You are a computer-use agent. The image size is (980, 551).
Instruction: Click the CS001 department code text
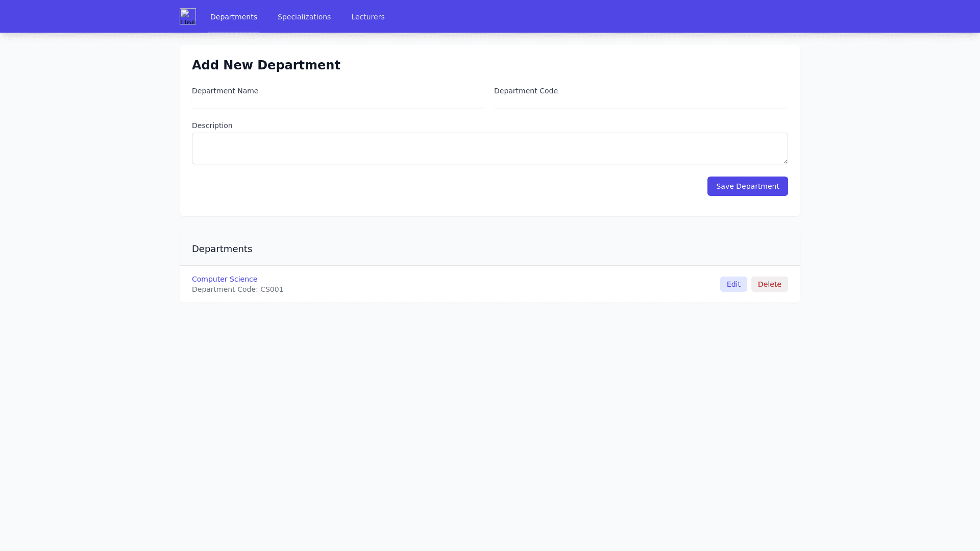tap(272, 289)
